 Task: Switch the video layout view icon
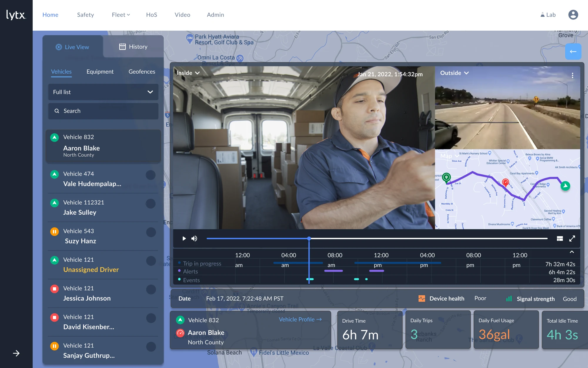pos(560,238)
